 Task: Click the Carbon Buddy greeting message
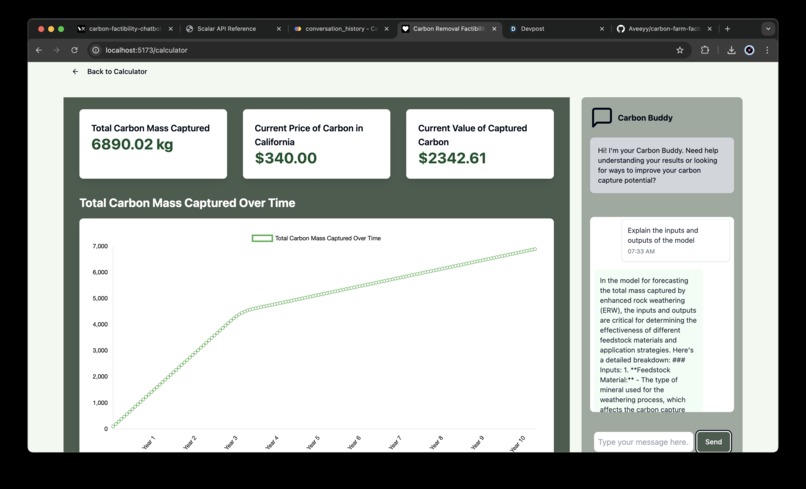(x=662, y=165)
